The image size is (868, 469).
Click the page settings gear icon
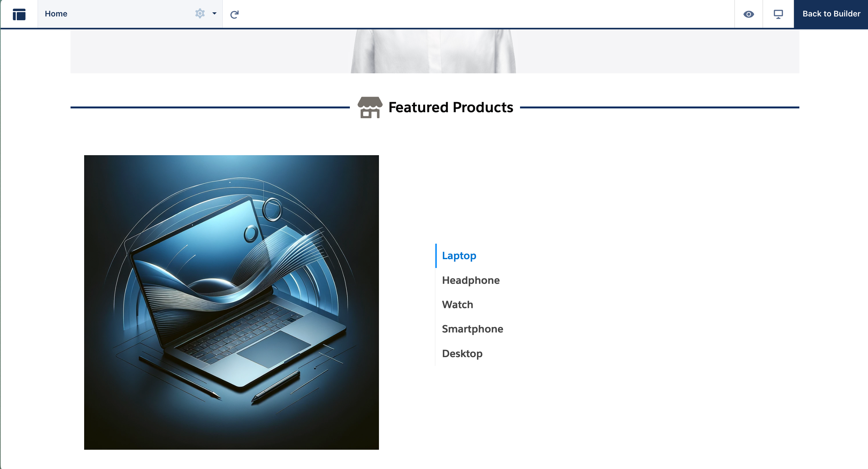200,14
